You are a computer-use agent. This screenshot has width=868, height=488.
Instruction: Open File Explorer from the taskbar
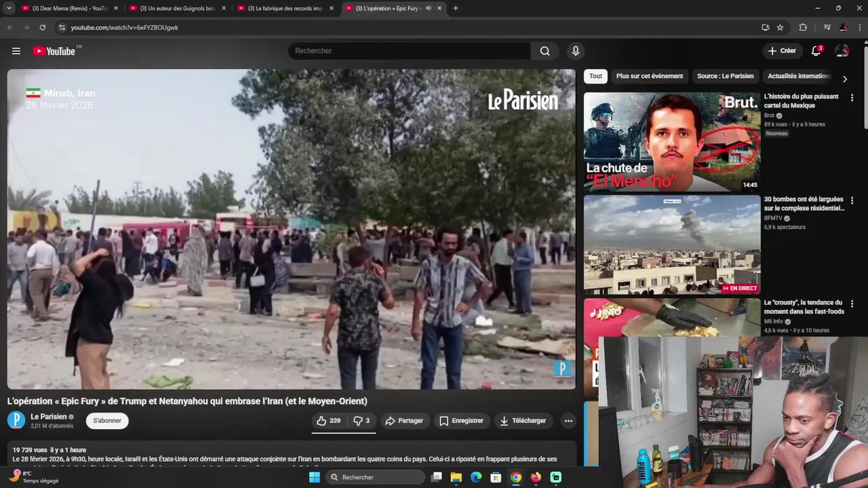pos(456,477)
